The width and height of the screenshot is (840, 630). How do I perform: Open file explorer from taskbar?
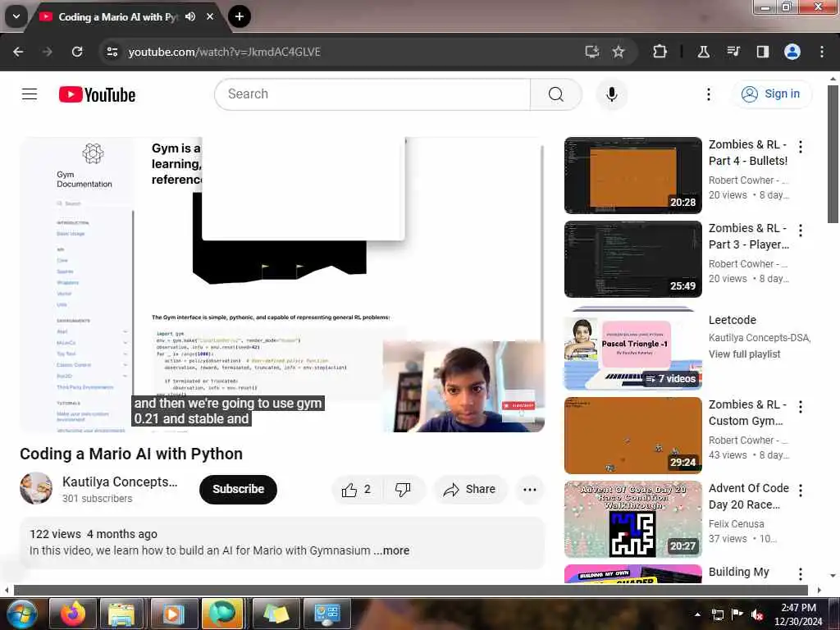121,614
